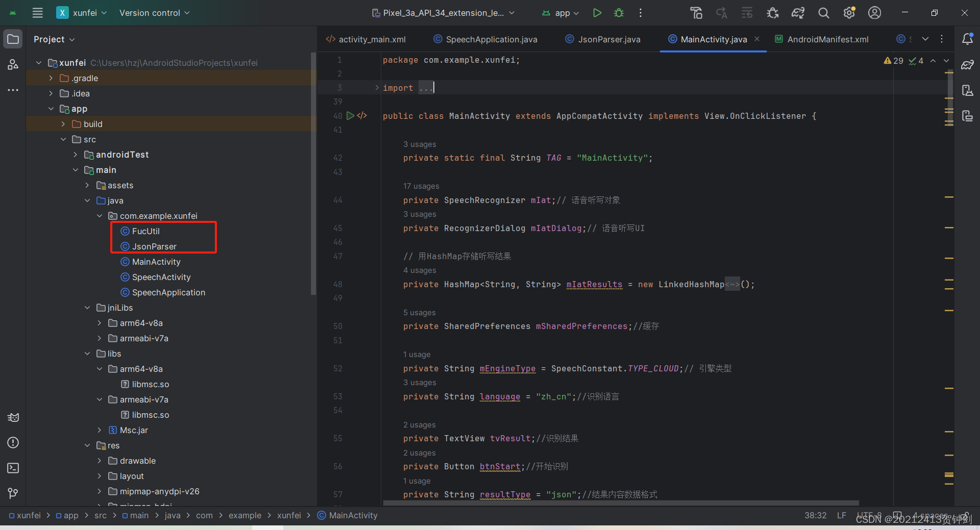Image resolution: width=980 pixels, height=530 pixels.
Task: Select libmsc.so under arm64-v8a
Action: point(145,384)
